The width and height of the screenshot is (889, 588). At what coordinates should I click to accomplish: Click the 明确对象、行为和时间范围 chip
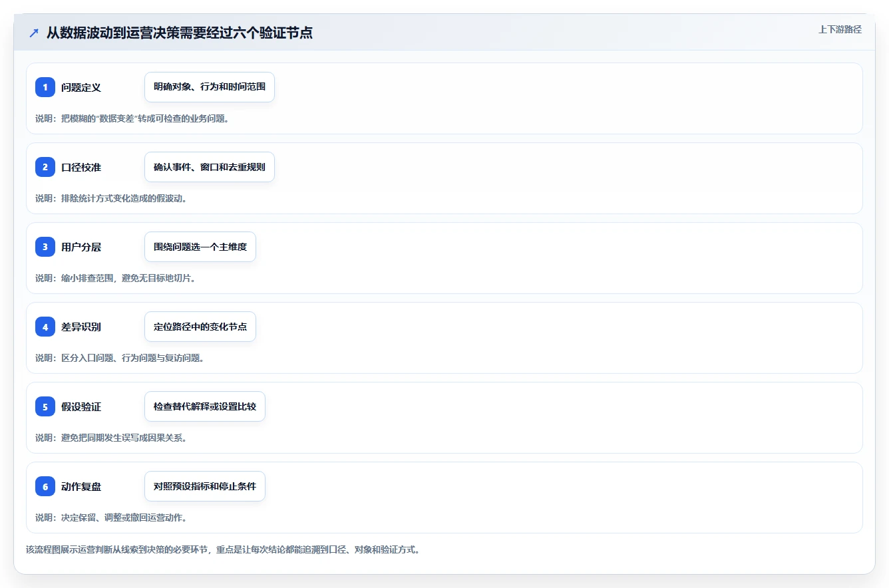[x=210, y=87]
